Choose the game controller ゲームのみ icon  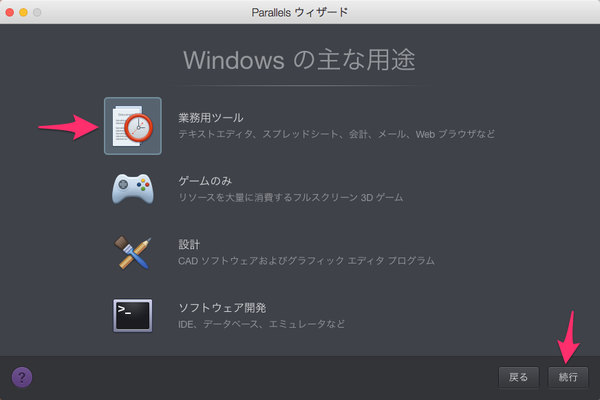[x=133, y=189]
